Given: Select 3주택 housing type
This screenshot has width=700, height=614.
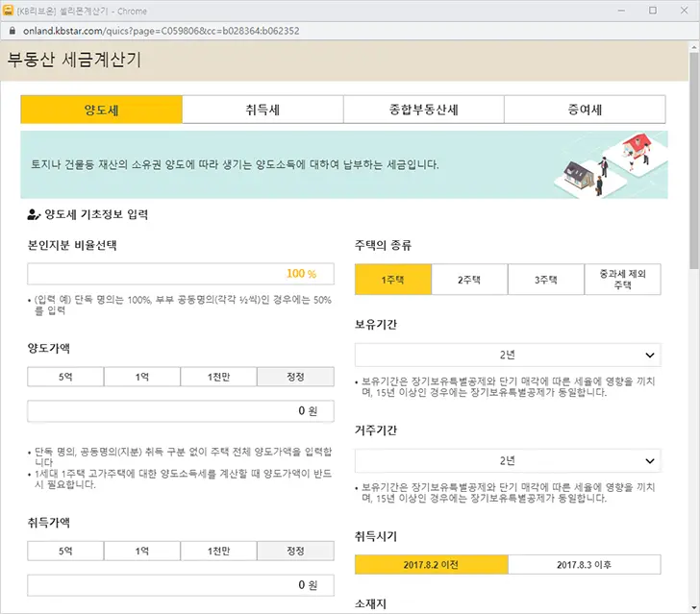Looking at the screenshot, I should point(546,280).
